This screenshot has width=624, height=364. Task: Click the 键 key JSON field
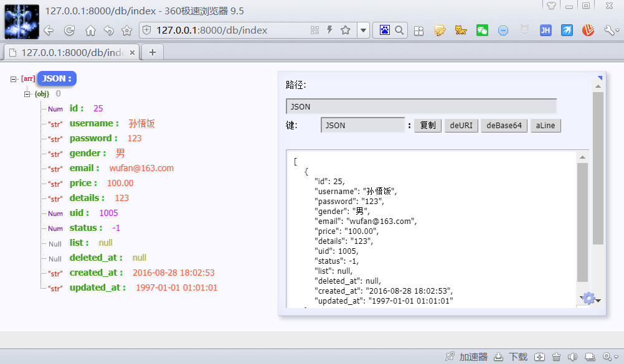pos(363,125)
